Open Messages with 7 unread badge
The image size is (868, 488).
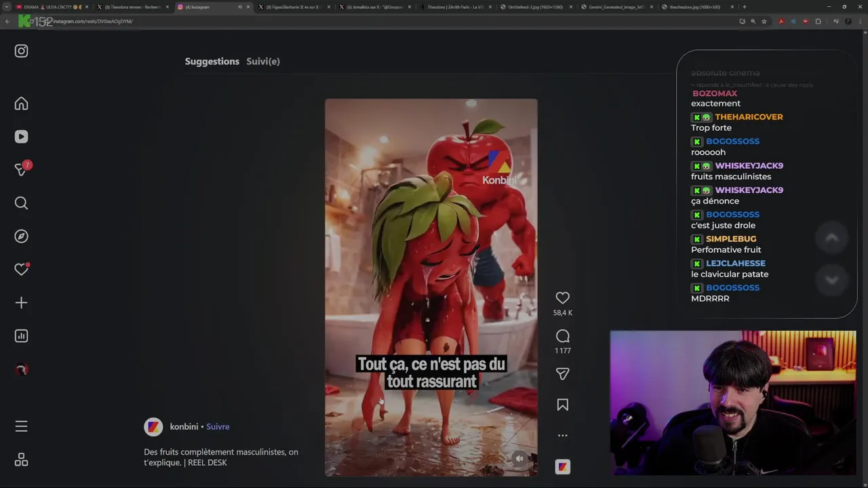21,169
